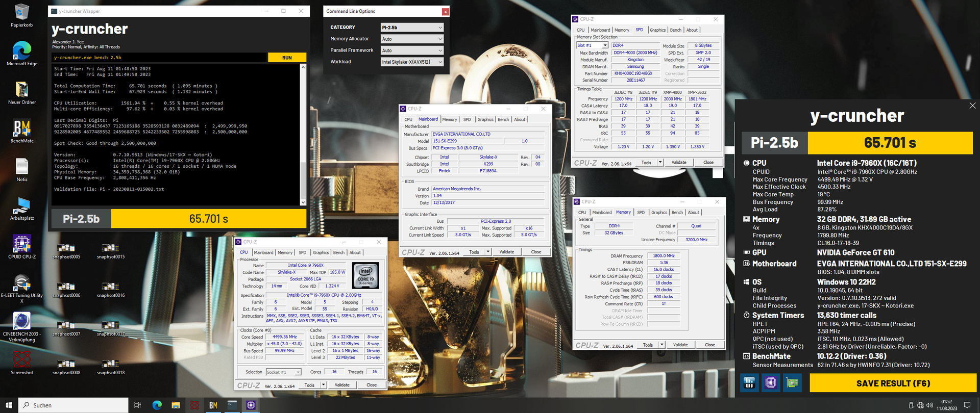Open the Screenshot desktop shortcut
This screenshot has width=980, height=413.
click(22, 363)
